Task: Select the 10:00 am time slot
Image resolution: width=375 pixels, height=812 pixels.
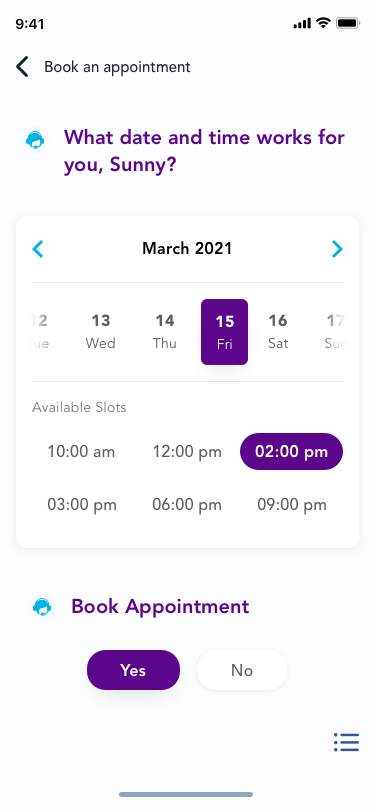Action: point(81,452)
